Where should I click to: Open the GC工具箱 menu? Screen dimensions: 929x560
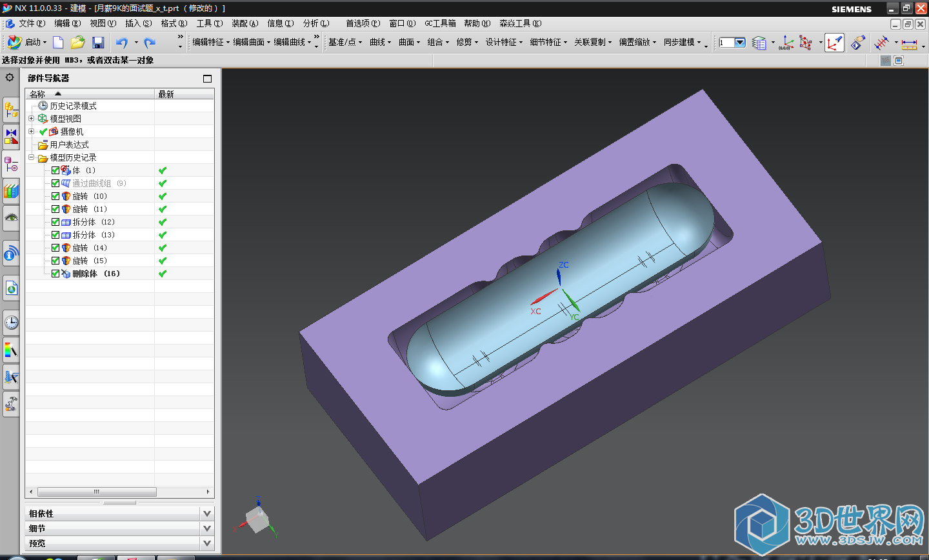(440, 24)
